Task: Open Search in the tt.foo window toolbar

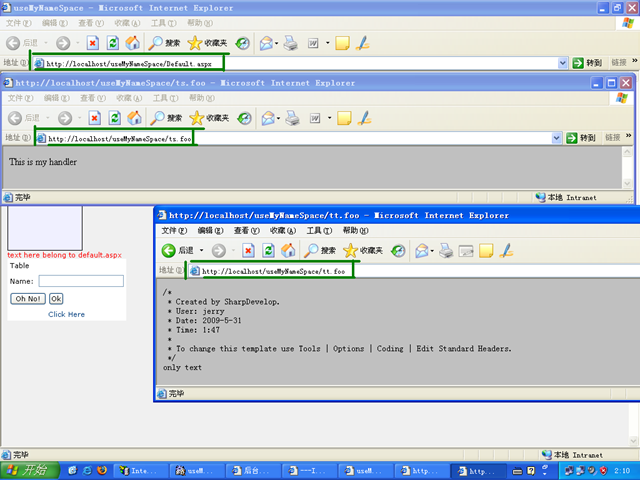Action: pos(320,250)
